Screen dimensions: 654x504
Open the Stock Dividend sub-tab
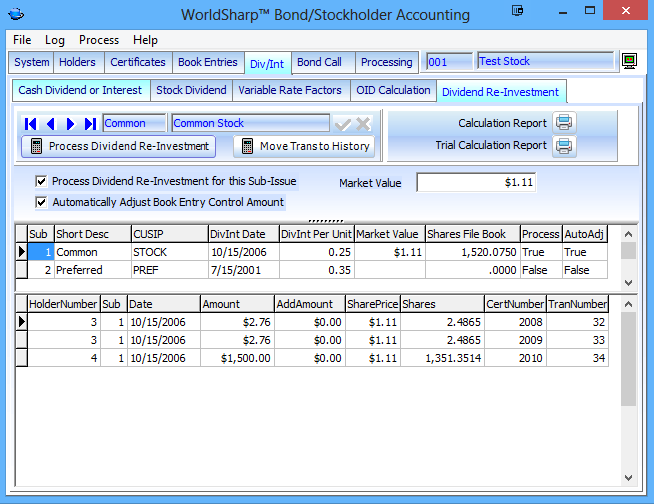coord(191,90)
